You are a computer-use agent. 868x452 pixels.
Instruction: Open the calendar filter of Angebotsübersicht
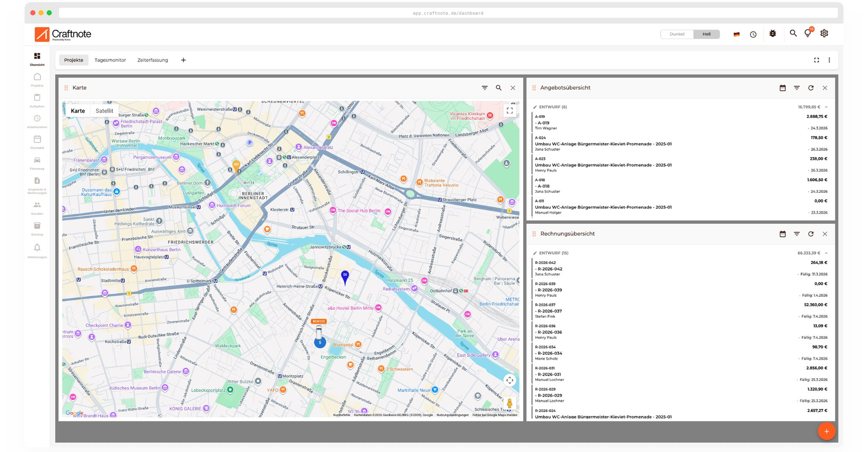(782, 88)
